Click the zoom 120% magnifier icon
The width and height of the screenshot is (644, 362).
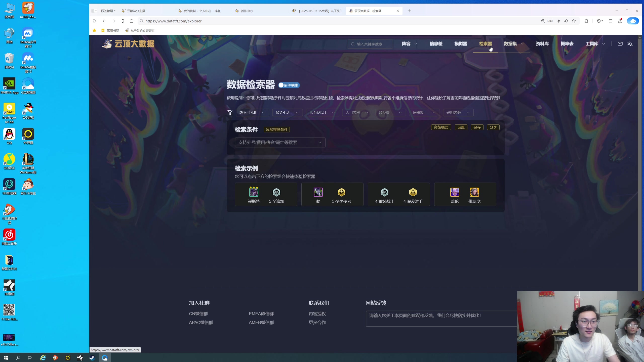[x=543, y=21]
